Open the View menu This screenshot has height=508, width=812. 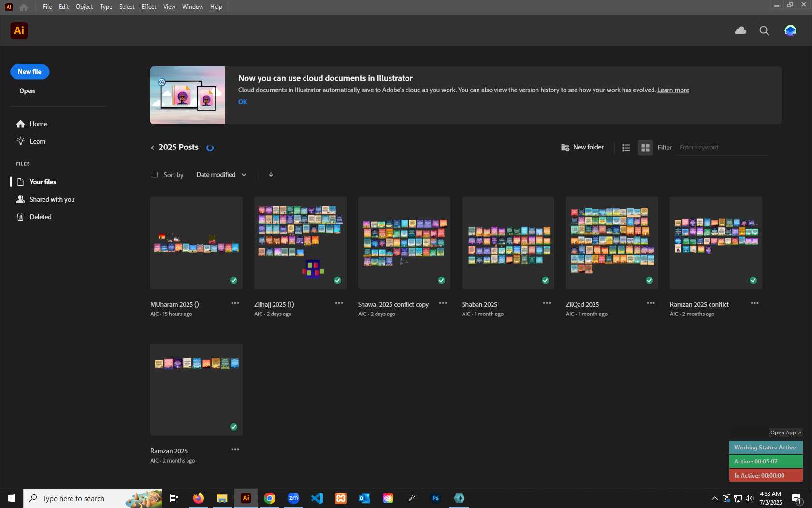coord(169,7)
